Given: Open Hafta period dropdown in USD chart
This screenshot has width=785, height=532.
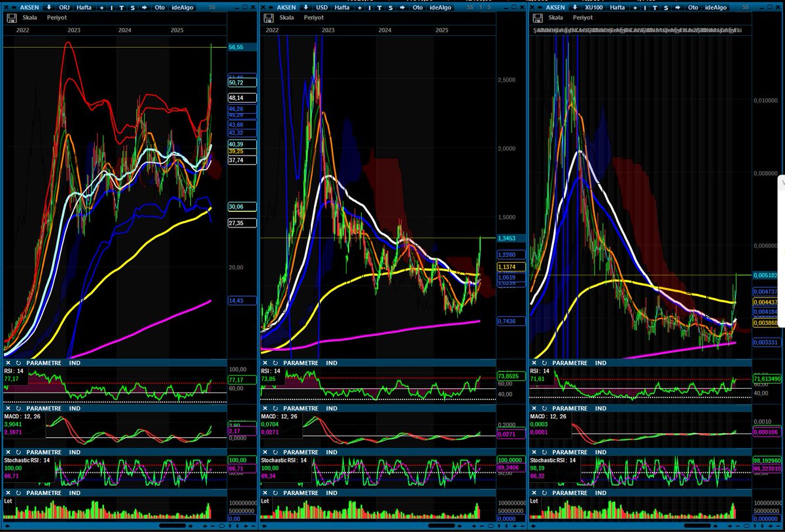Looking at the screenshot, I should coord(342,7).
